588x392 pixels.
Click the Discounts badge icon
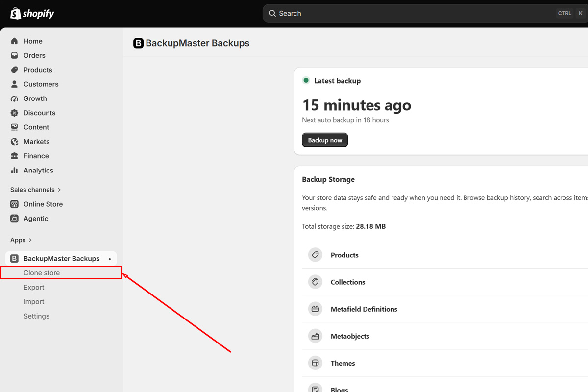click(14, 113)
